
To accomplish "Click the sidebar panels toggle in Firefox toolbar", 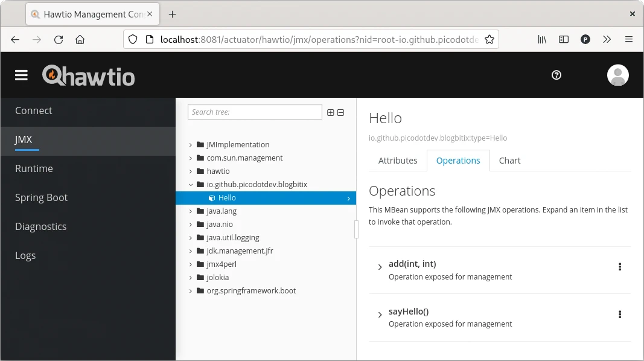I will point(563,39).
